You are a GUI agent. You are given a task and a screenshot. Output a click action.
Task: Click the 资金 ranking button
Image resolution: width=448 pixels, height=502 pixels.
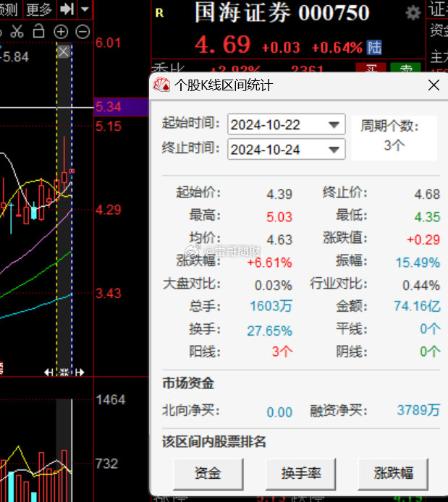208,474
